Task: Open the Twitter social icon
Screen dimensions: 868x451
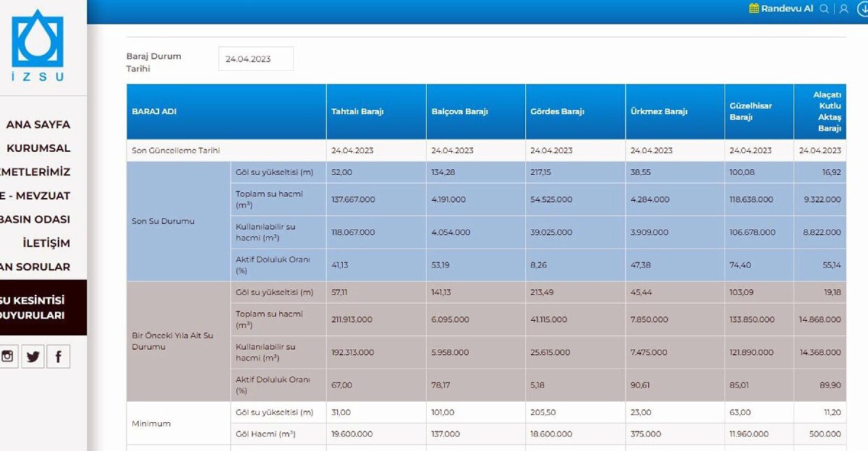Action: pos(33,356)
